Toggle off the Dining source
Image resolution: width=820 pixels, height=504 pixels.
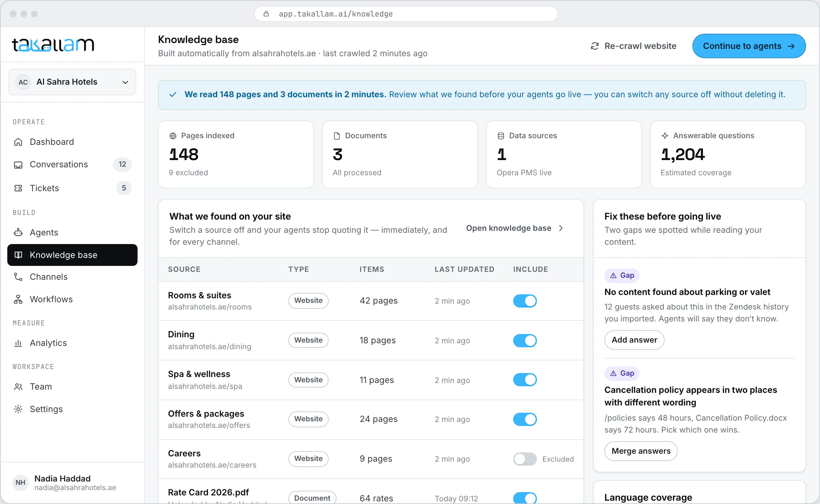pos(525,341)
